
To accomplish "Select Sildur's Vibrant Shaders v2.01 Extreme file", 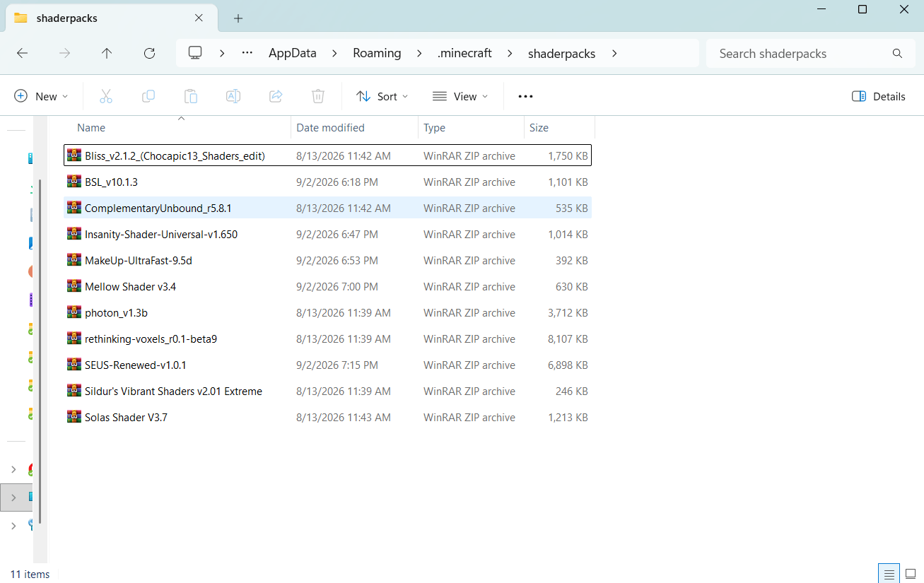I will tap(327, 391).
